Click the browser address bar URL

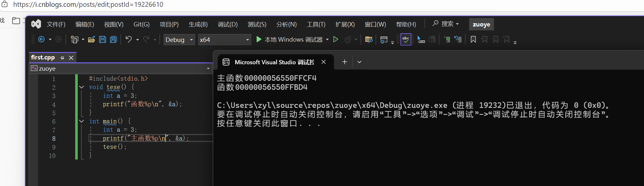(88, 5)
